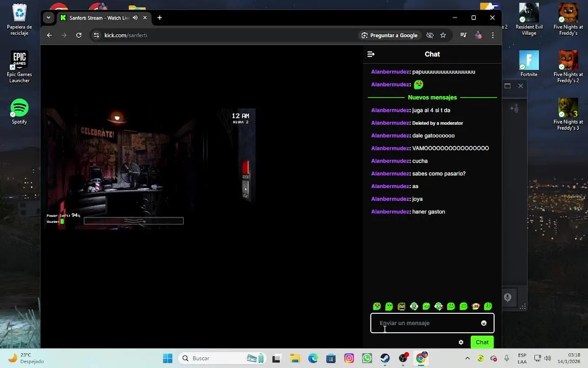Image resolution: width=588 pixels, height=368 pixels.
Task: Open the Papelera de reciclaje desktop icon
Action: pyautogui.click(x=19, y=19)
